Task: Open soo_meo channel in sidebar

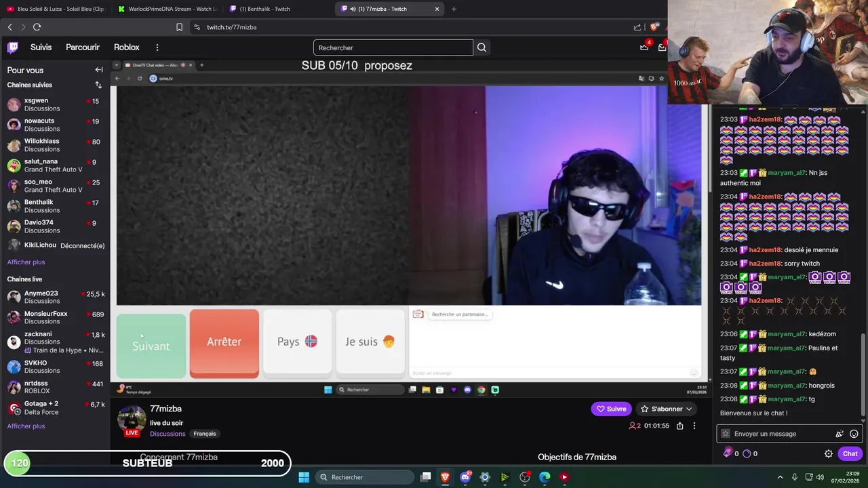Action: (x=56, y=186)
